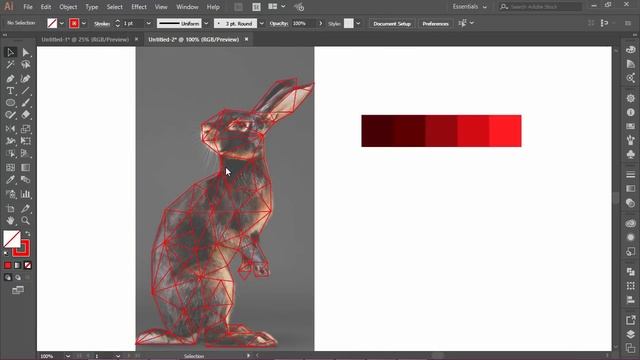Open the Uniform width profile dropdown
This screenshot has width=640, height=360.
click(x=206, y=23)
